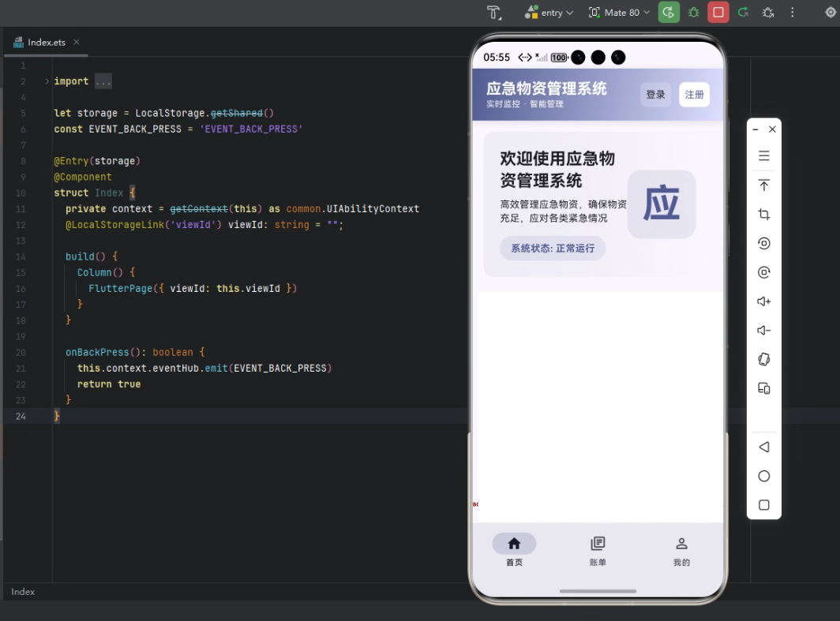This screenshot has height=621, width=840.
Task: Click the Index breadcrumb in the status bar
Action: click(23, 592)
